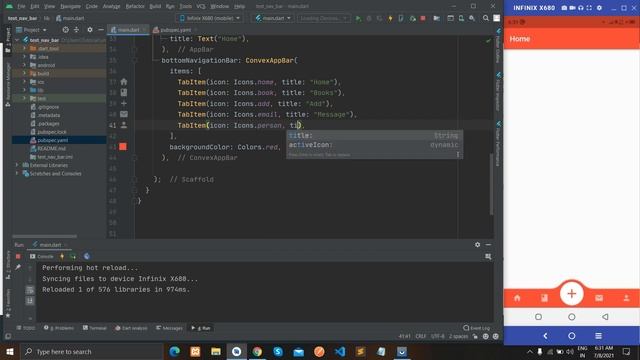The width and height of the screenshot is (640, 360).
Task: Open Chrome from taskbar
Action: click(257, 351)
